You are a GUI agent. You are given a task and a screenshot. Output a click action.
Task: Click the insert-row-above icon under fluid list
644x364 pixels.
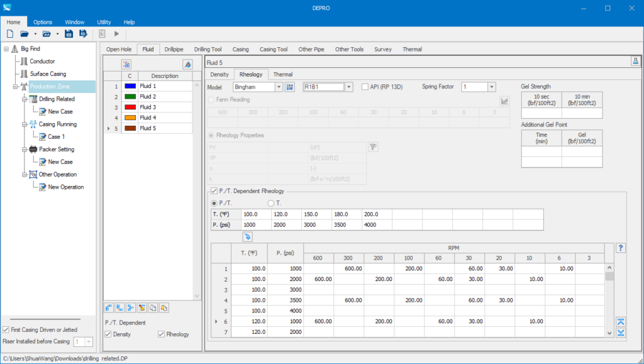click(x=109, y=308)
